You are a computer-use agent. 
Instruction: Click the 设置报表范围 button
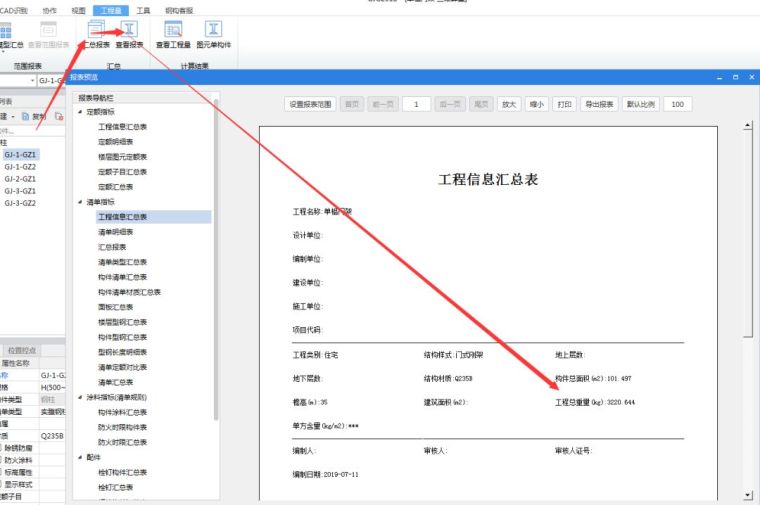310,104
